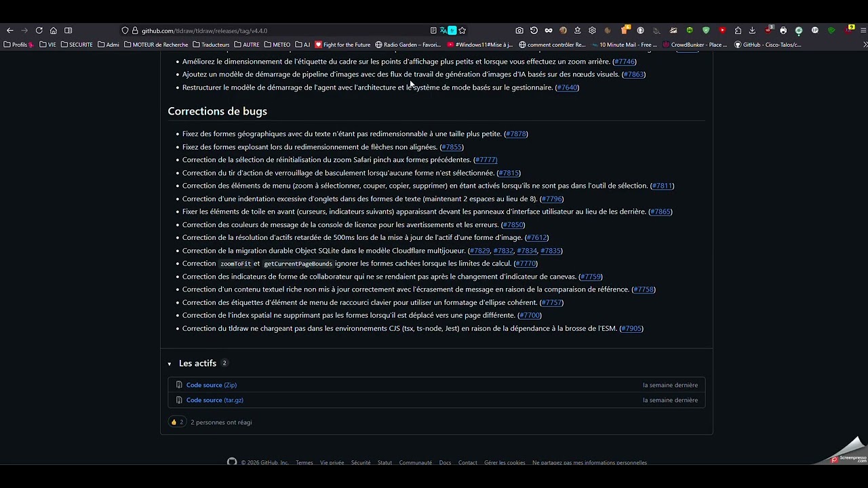The image size is (868, 488).
Task: Click the GitHub logo in footer
Action: [232, 462]
